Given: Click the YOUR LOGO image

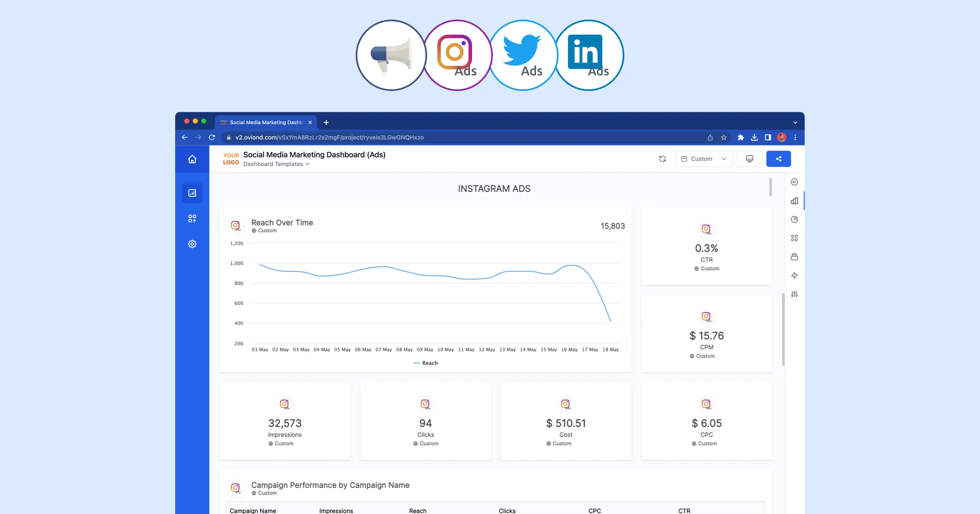Looking at the screenshot, I should pos(231,159).
